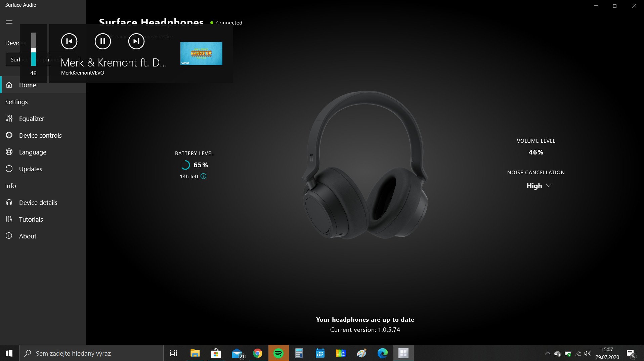Viewport: 644px width, 361px height.
Task: Open Task View from the taskbar
Action: 174,353
